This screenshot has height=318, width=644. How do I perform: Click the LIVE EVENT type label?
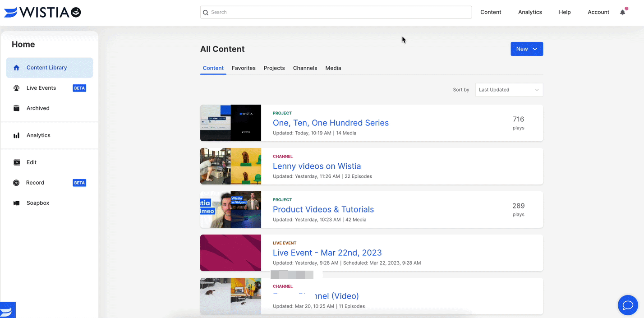pyautogui.click(x=285, y=243)
